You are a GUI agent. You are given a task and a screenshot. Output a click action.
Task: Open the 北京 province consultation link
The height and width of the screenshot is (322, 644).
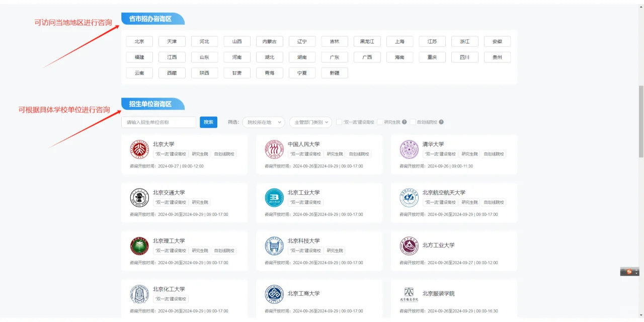pos(139,41)
